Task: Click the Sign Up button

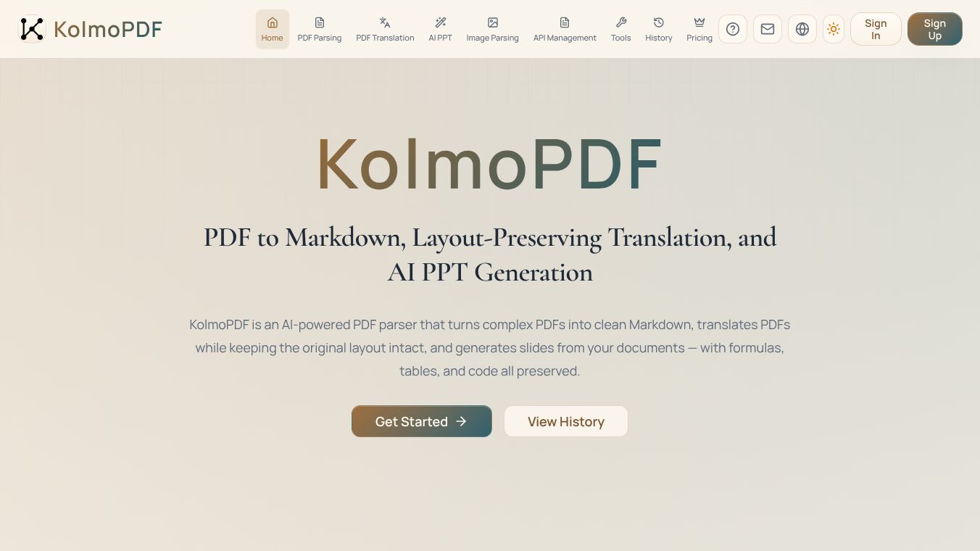Action: click(x=935, y=29)
